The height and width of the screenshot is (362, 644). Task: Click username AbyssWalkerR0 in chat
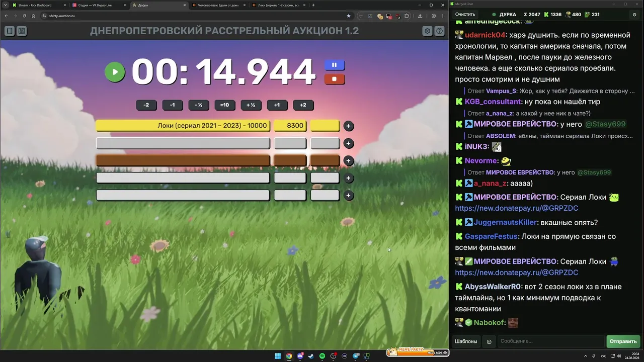click(493, 287)
